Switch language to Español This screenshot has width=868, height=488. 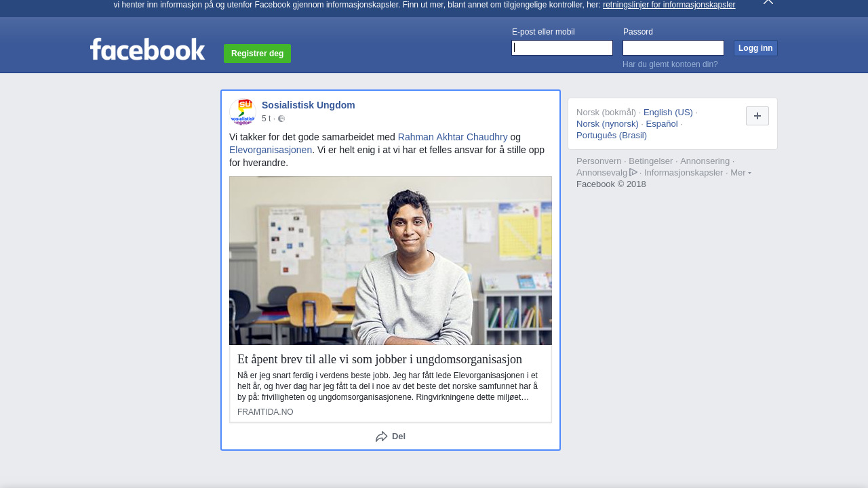[662, 123]
